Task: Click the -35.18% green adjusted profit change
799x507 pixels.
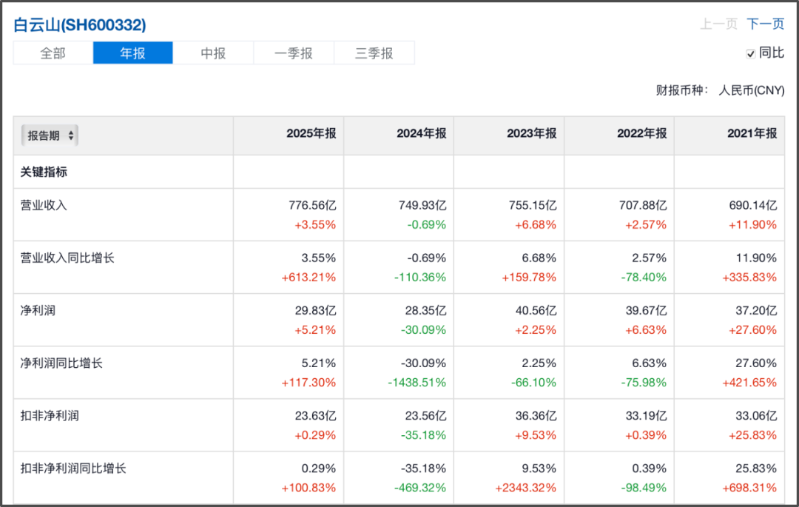Action: (x=423, y=436)
